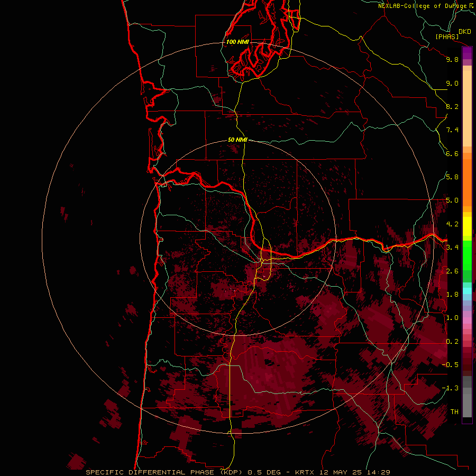Click the -1.3 value on the color scale
This screenshot has height=476, width=476.
[x=450, y=388]
